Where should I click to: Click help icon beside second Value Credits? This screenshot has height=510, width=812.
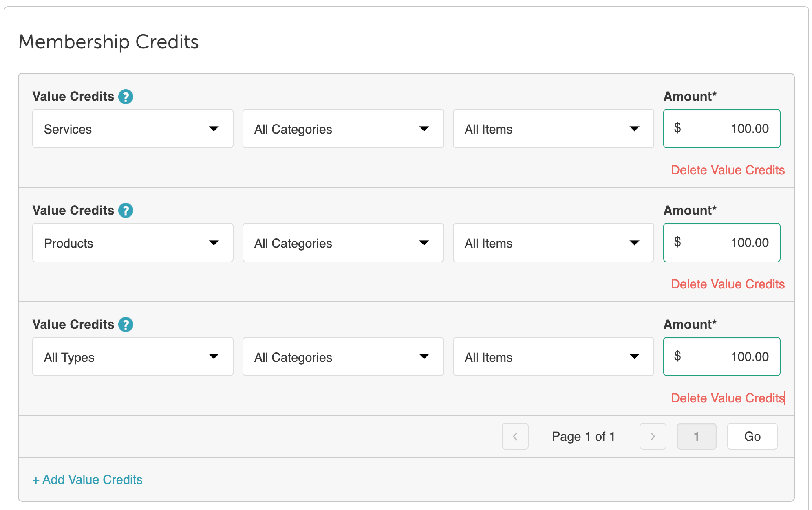point(126,211)
